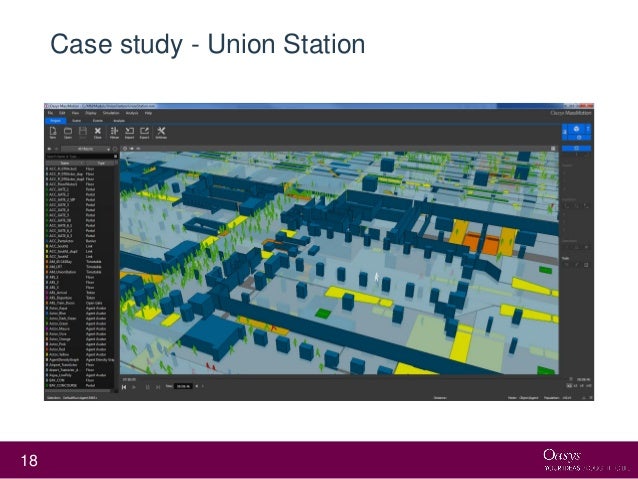Click the Open project icon

pos(68,133)
